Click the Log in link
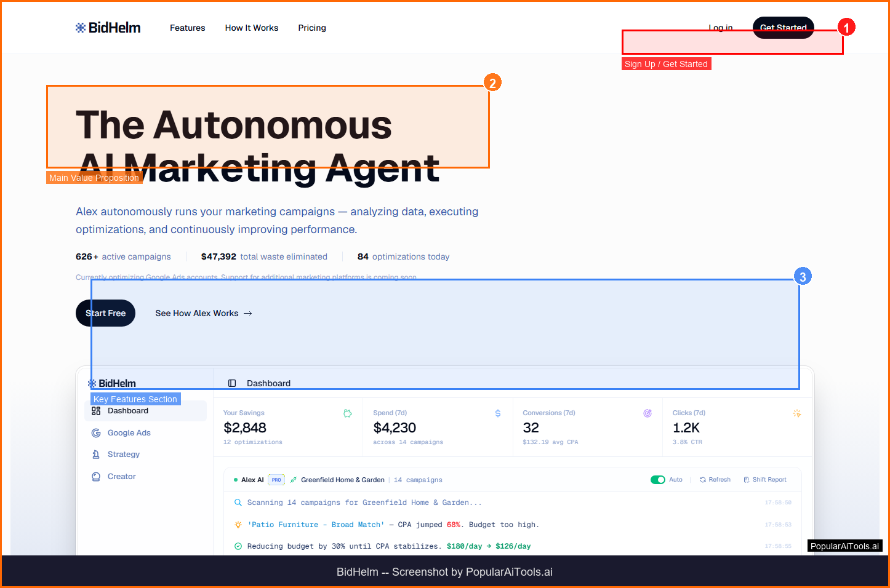890x588 pixels. pos(720,27)
